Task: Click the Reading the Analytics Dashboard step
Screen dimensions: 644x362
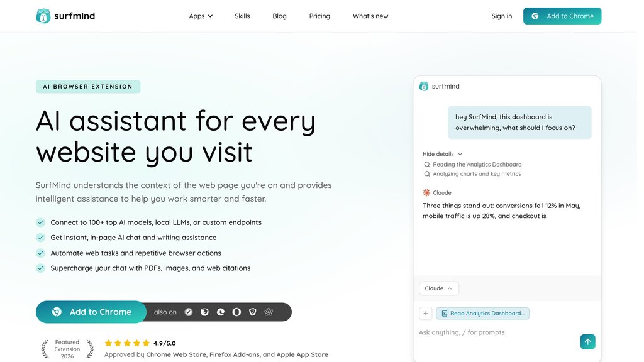Action: point(473,164)
